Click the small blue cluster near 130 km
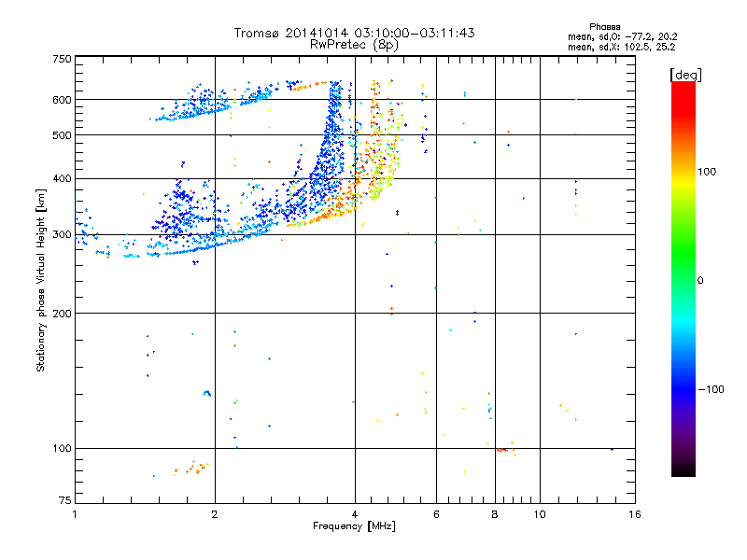This screenshot has height=560, width=747. point(206,393)
